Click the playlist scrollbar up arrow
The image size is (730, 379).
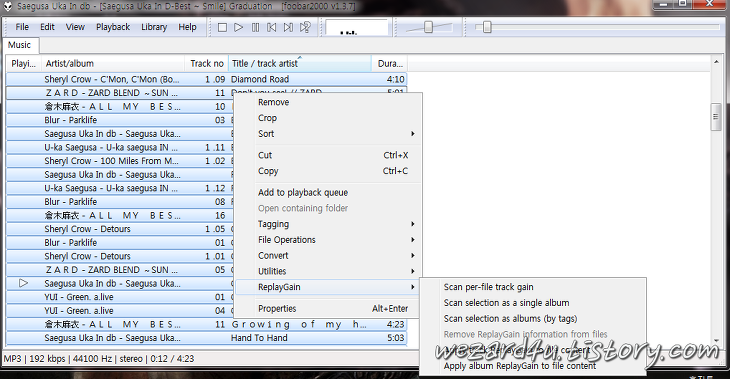pos(716,61)
